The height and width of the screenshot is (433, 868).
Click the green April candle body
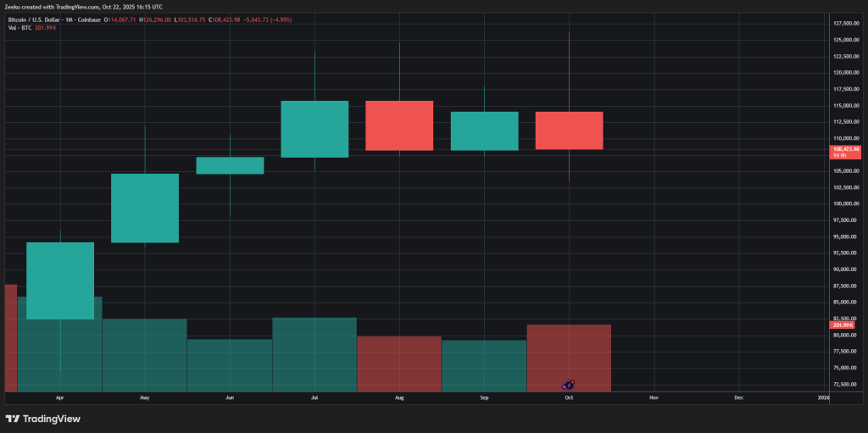tap(60, 280)
